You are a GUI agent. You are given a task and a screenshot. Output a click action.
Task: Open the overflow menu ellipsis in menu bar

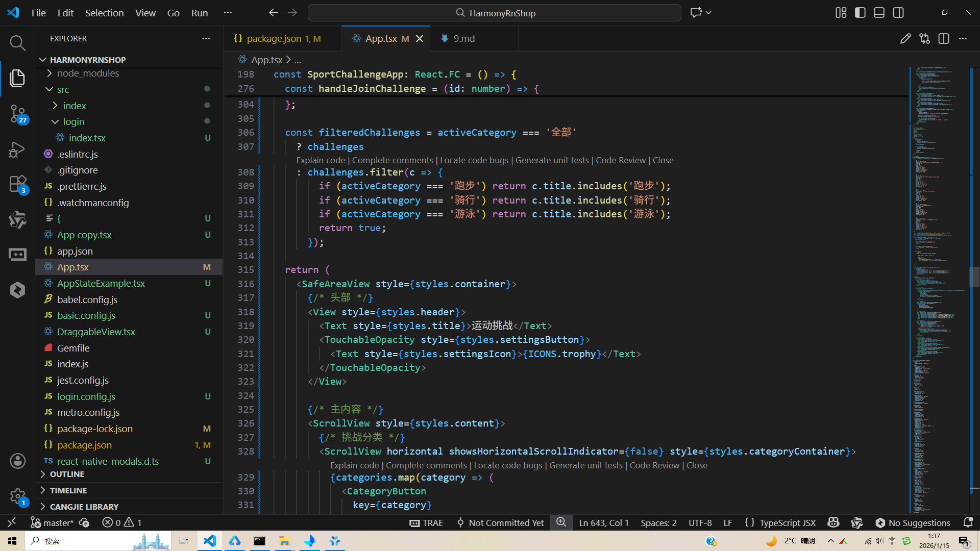tap(228, 13)
